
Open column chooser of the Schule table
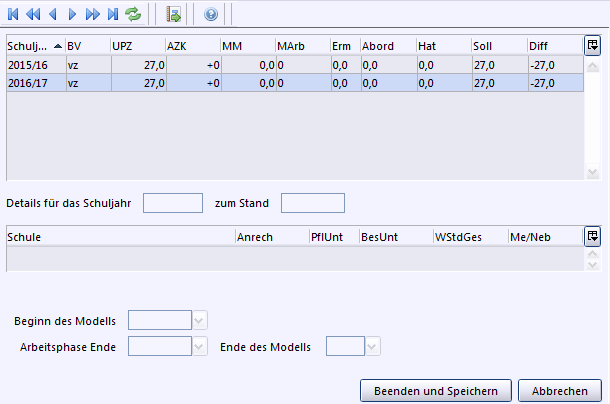pyautogui.click(x=592, y=237)
